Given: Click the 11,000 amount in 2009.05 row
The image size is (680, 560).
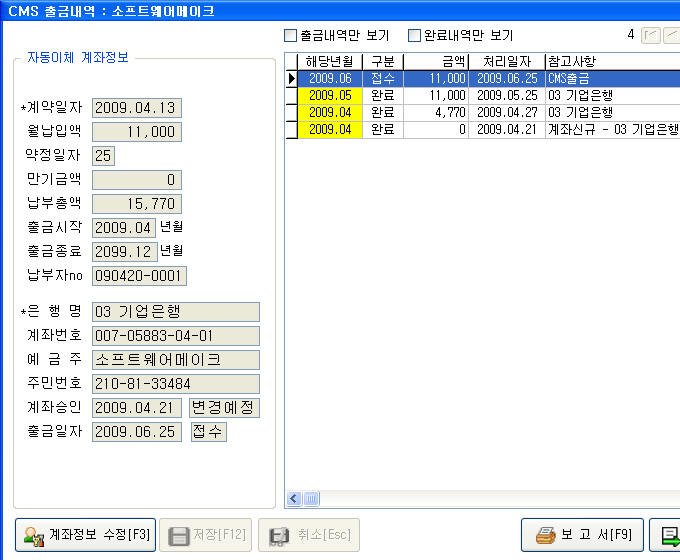Looking at the screenshot, I should coord(436,95).
